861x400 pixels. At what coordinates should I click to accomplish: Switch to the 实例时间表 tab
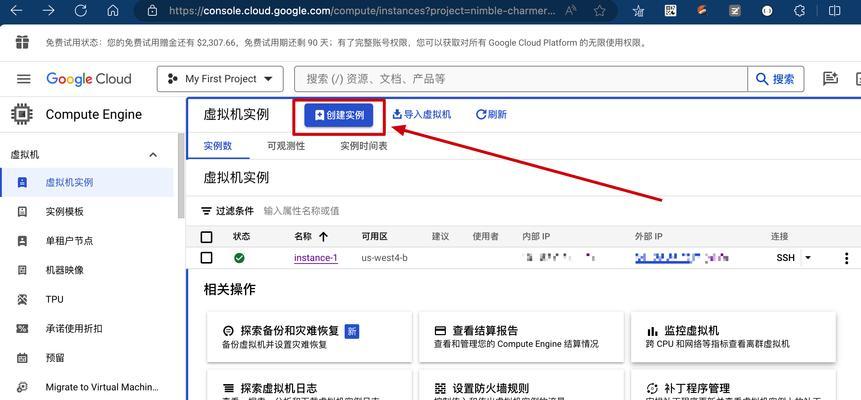click(x=364, y=146)
